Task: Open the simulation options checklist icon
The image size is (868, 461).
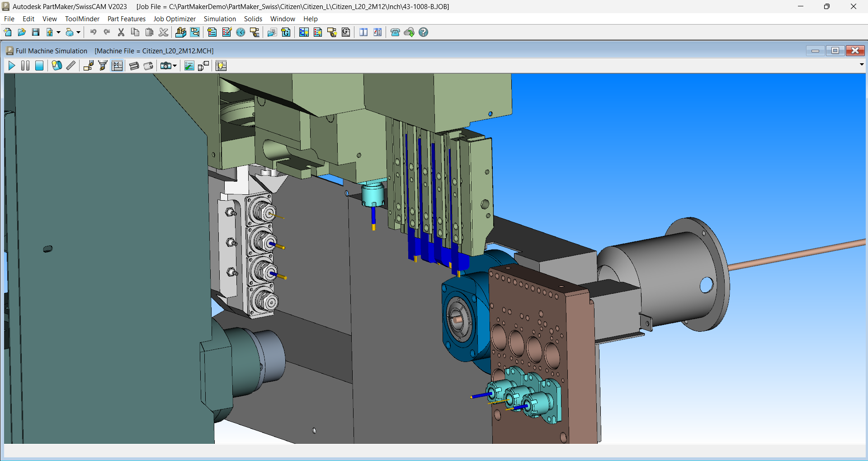Action: click(x=189, y=66)
